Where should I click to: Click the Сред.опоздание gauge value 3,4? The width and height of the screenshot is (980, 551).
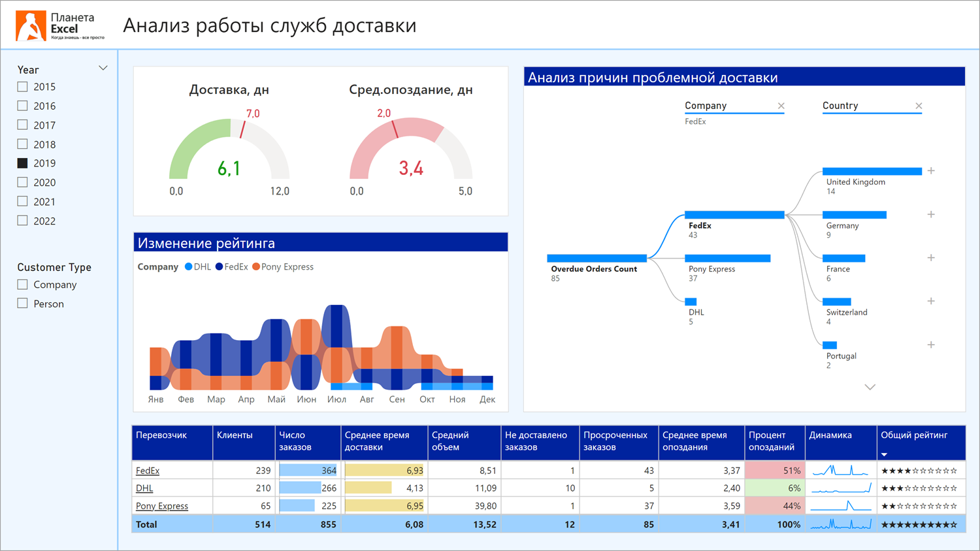click(x=411, y=169)
